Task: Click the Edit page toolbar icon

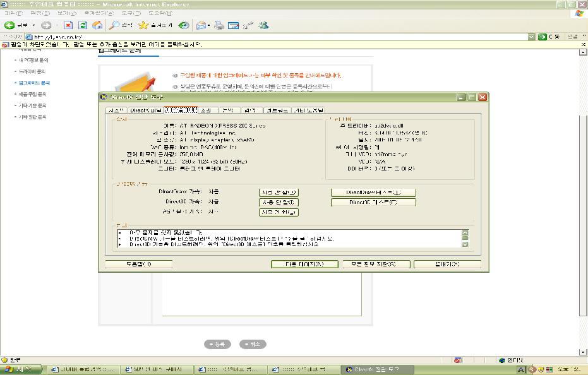Action: (x=233, y=25)
